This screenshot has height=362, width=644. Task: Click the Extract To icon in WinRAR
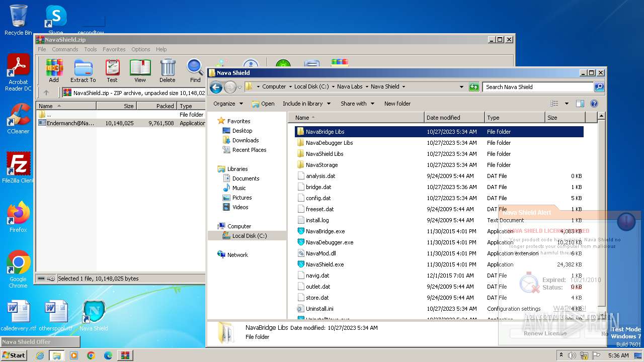click(x=83, y=71)
